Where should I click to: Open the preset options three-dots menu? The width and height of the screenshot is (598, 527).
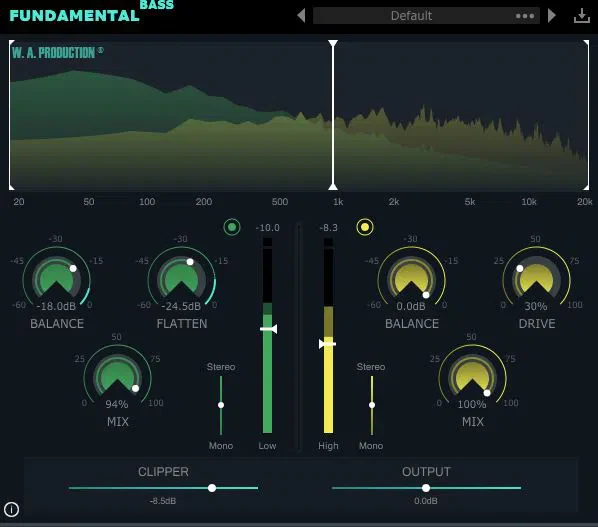525,16
